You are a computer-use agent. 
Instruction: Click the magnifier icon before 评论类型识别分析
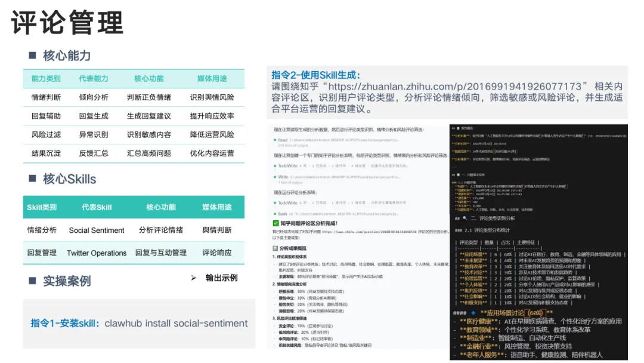(465, 219)
